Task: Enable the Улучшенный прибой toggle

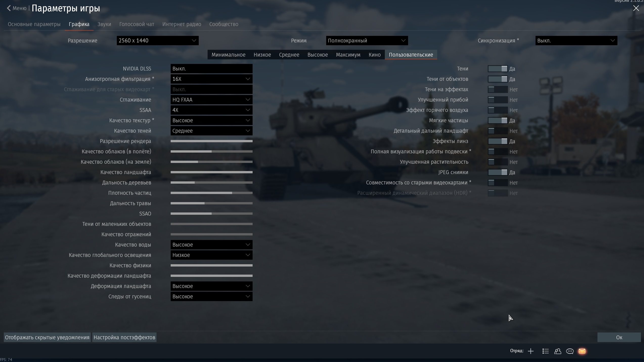Action: [x=498, y=100]
